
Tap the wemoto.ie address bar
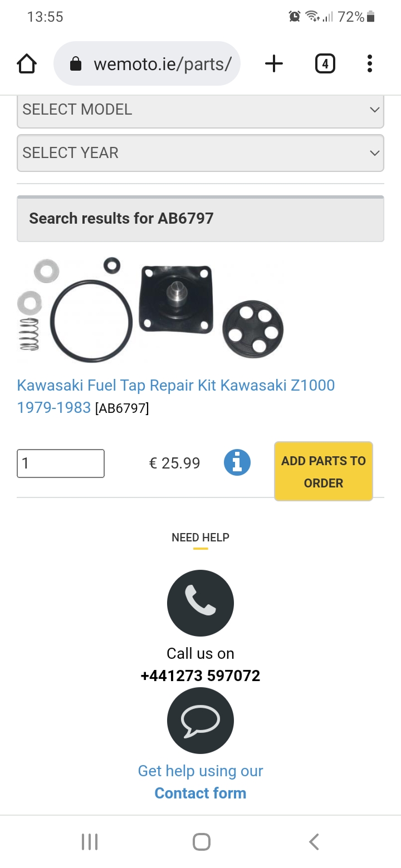[x=162, y=64]
